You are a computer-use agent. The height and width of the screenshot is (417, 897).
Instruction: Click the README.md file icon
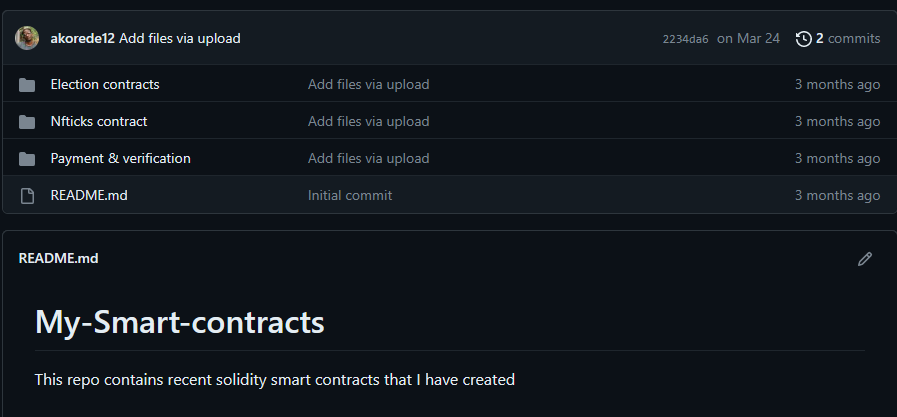[27, 196]
